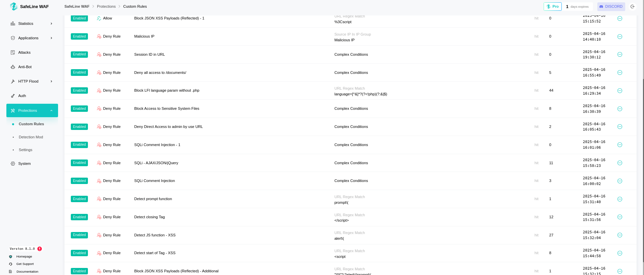Select Custom Rules submenu item

(x=31, y=124)
